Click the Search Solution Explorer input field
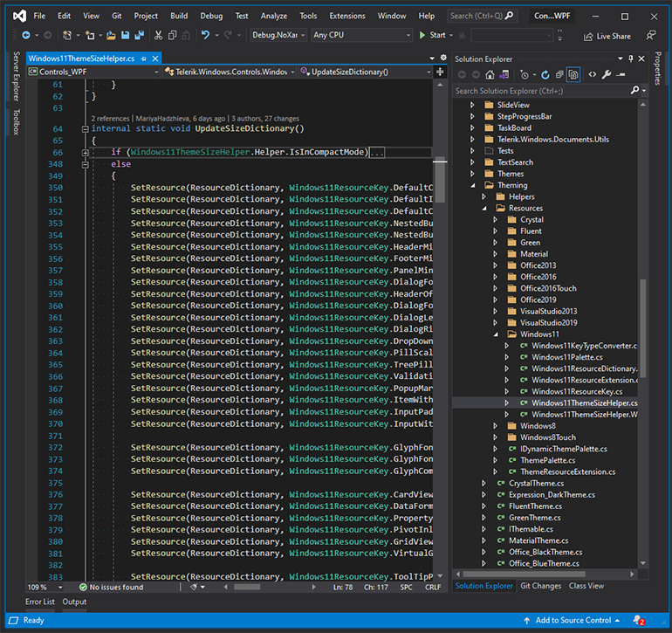This screenshot has width=672, height=633. pyautogui.click(x=542, y=91)
